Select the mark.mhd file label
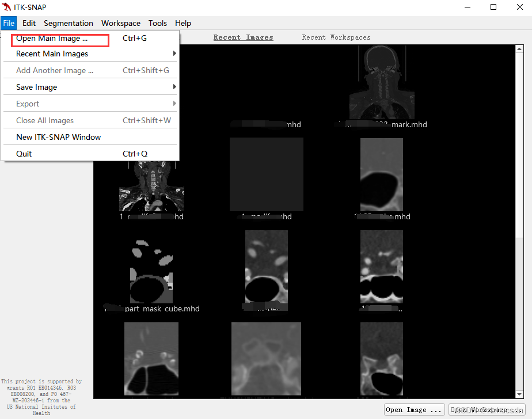 tap(381, 124)
